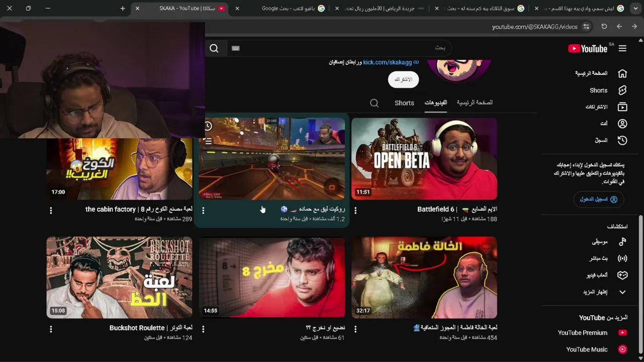Open the on-screen keyboard icon in search box
The height and width of the screenshot is (362, 644).
(235, 48)
